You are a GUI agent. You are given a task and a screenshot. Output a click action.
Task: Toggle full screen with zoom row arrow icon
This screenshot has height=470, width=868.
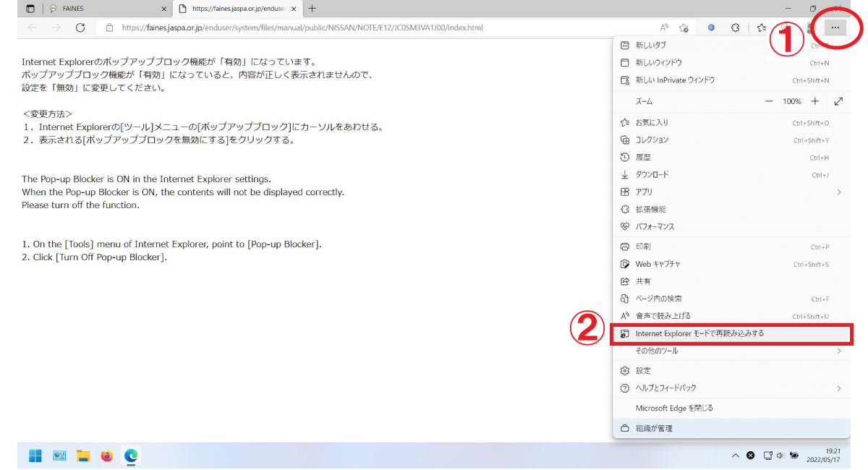pyautogui.click(x=838, y=101)
